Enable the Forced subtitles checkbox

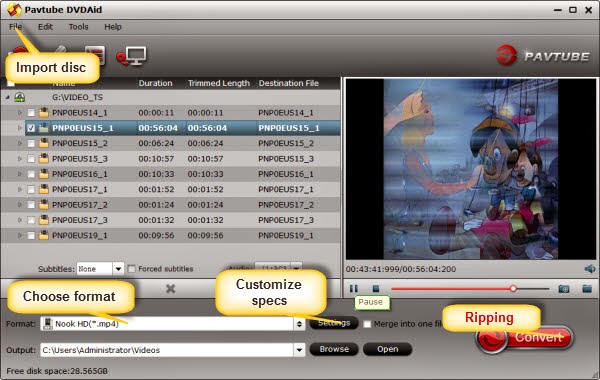click(132, 269)
